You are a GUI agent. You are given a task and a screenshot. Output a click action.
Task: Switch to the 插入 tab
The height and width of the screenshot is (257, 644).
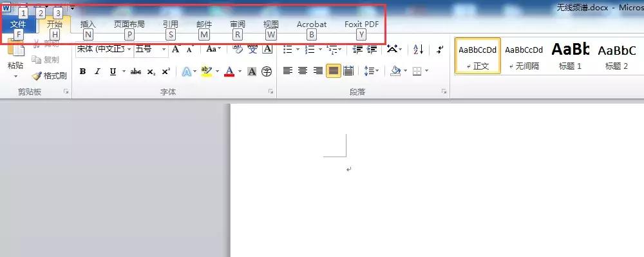click(88, 24)
